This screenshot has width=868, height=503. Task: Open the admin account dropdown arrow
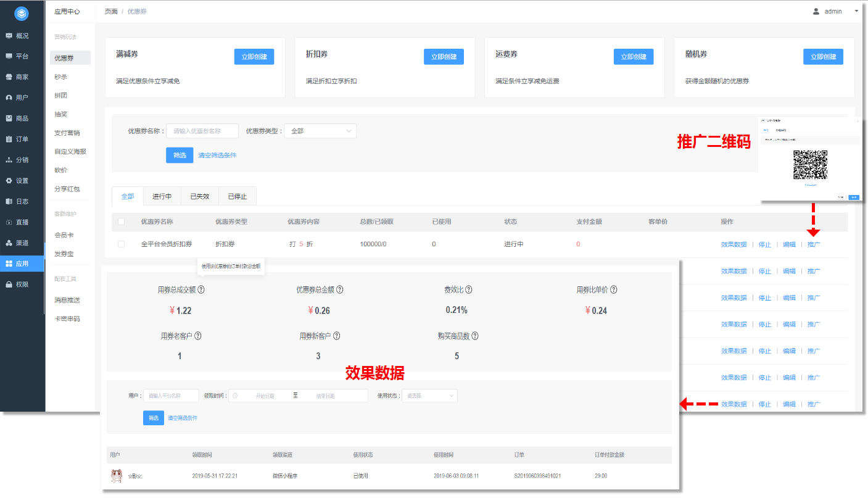pos(856,11)
